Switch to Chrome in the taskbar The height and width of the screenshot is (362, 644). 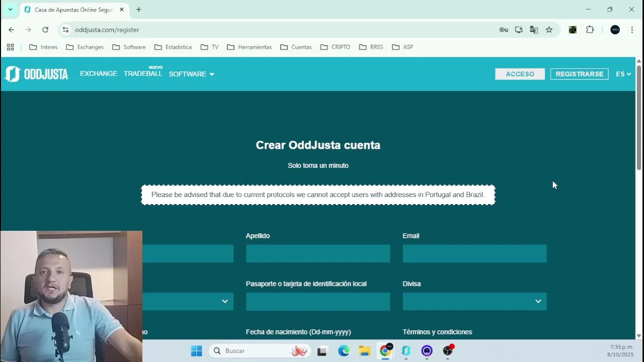pos(385,350)
